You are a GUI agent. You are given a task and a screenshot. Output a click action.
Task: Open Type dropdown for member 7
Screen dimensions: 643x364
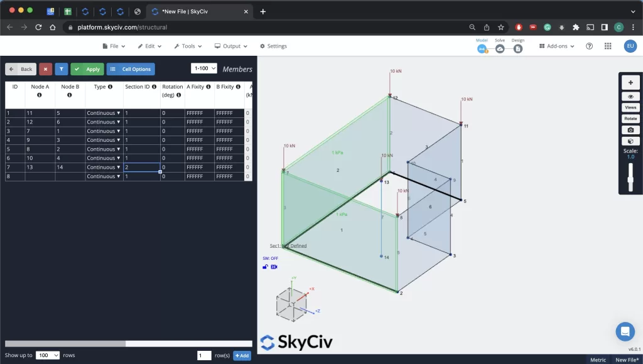[x=104, y=167]
